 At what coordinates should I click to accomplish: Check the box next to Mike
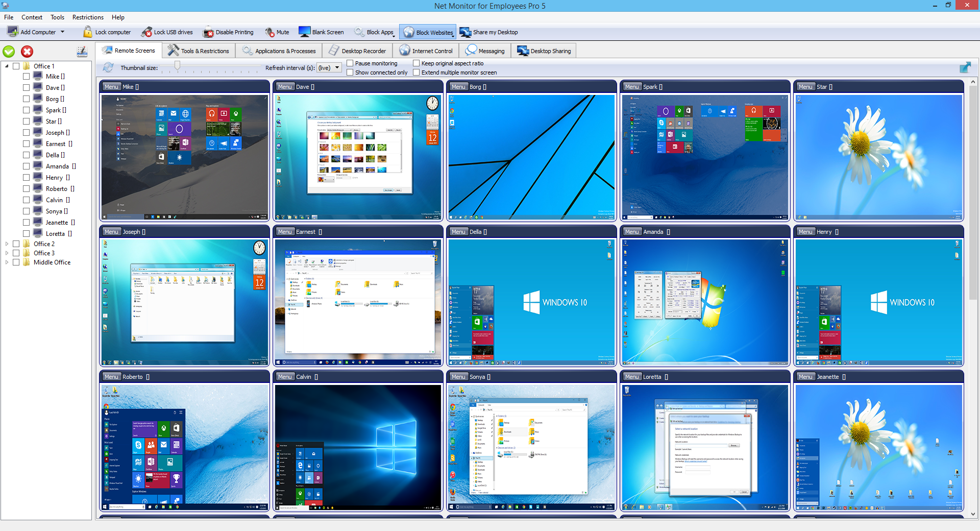26,77
